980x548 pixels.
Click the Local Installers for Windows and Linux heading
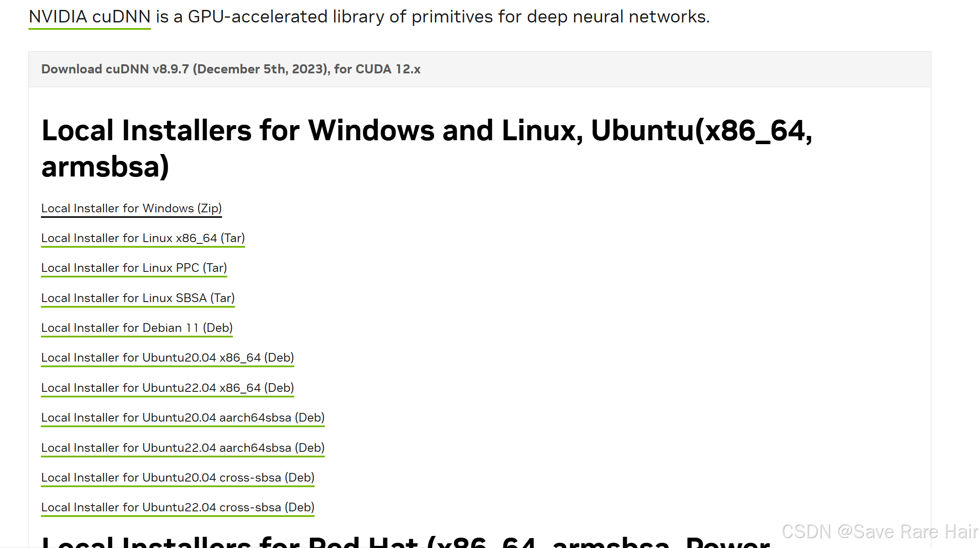427,148
